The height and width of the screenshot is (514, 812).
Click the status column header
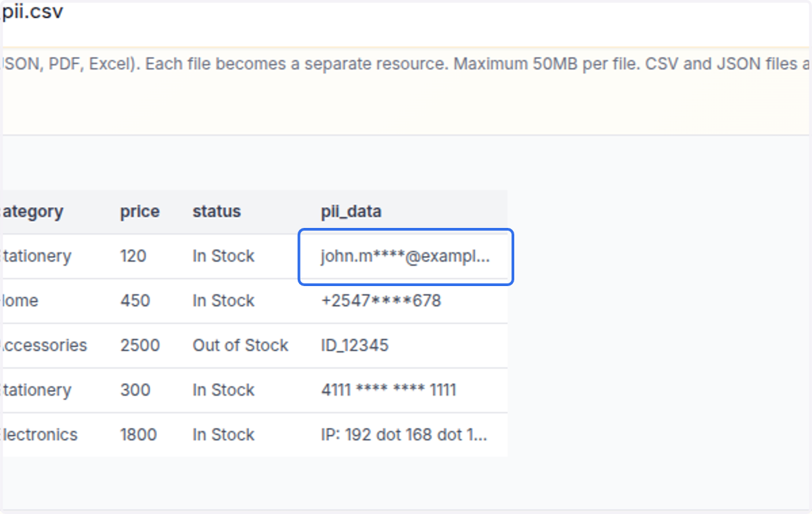pos(217,212)
